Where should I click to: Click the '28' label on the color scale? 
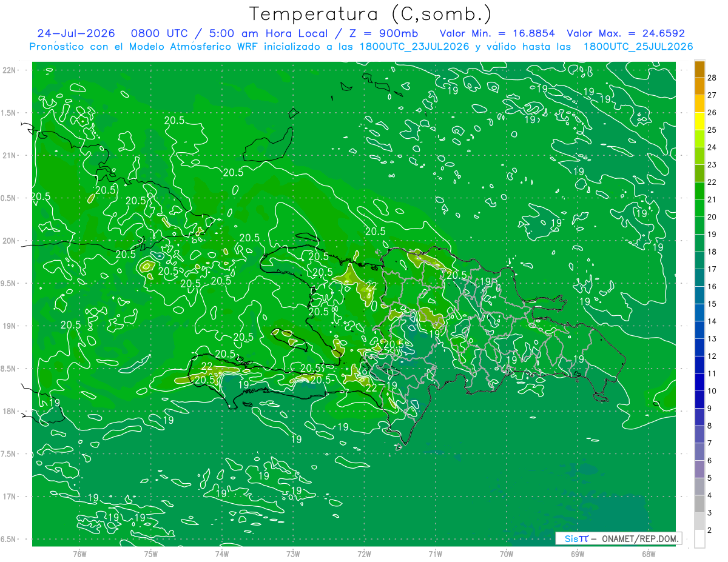(712, 78)
